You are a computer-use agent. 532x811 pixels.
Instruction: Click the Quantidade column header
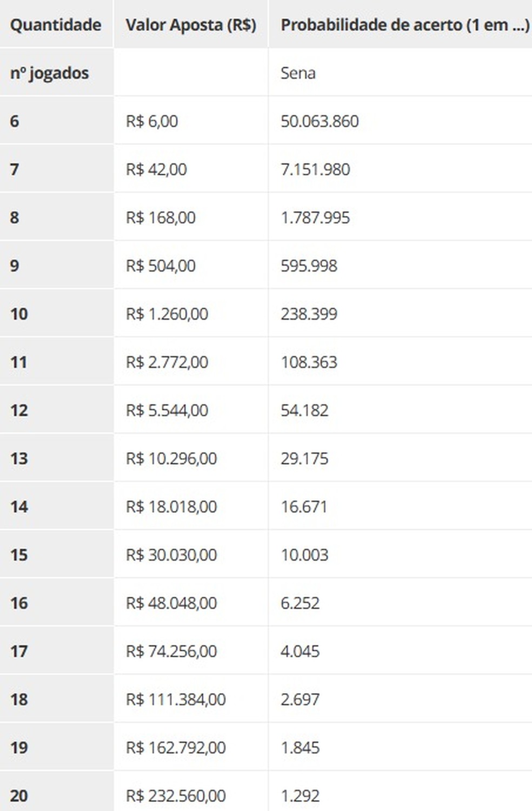(56, 25)
